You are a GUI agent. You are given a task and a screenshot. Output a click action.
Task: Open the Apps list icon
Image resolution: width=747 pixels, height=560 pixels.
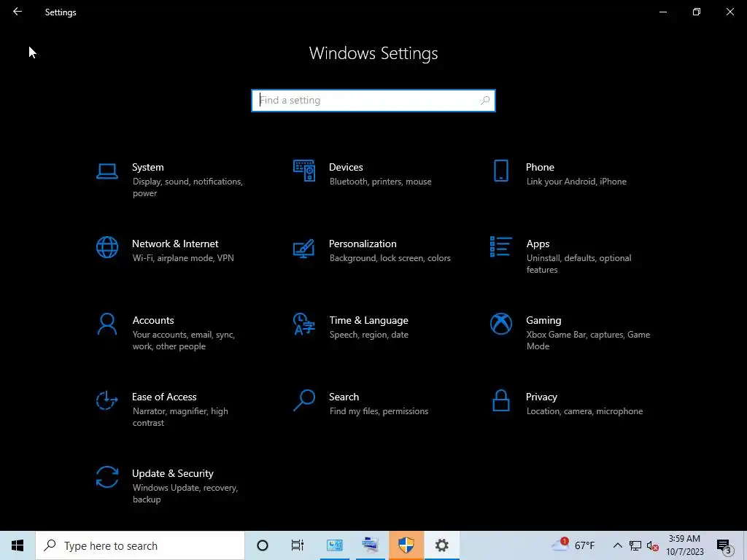(500, 246)
